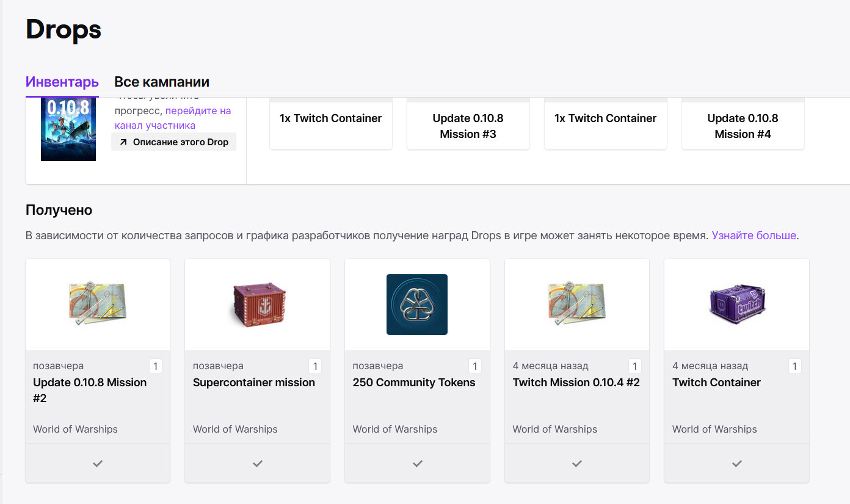Click the map icon of Update 0.10.8 Mission #2
The width and height of the screenshot is (850, 504).
click(98, 303)
